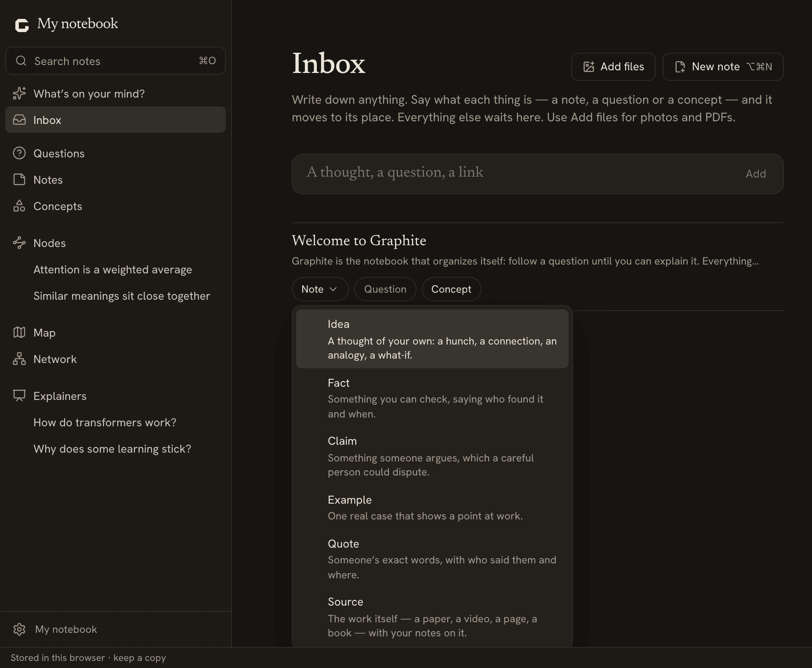812x668 pixels.
Task: Open Attention is a weighted average node
Action: (112, 269)
